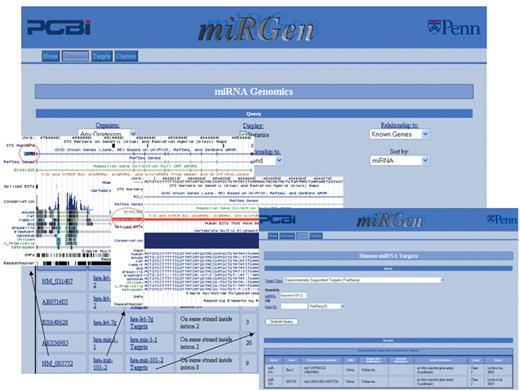The height and width of the screenshot is (391, 520).
Task: Click the Penn logo in main header
Action: (x=454, y=27)
